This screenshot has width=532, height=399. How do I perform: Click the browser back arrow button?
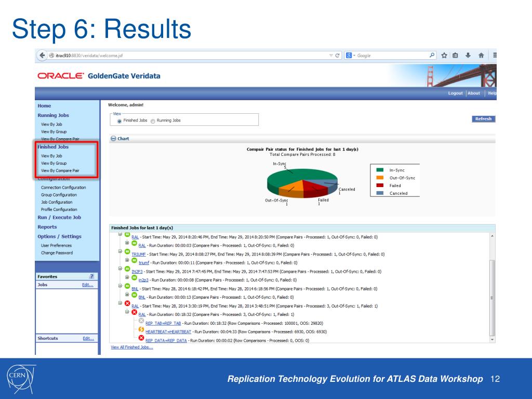[42, 55]
